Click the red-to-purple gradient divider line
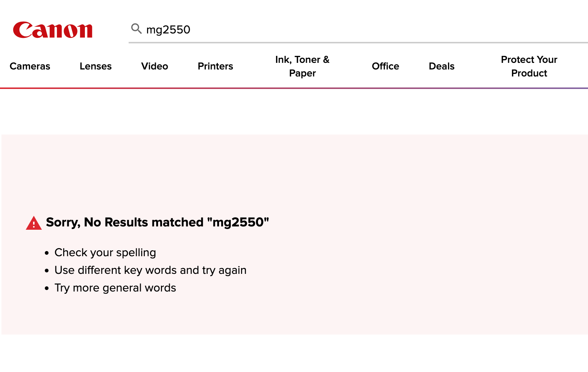Screen dimensions: 588x372 pyautogui.click(x=294, y=88)
